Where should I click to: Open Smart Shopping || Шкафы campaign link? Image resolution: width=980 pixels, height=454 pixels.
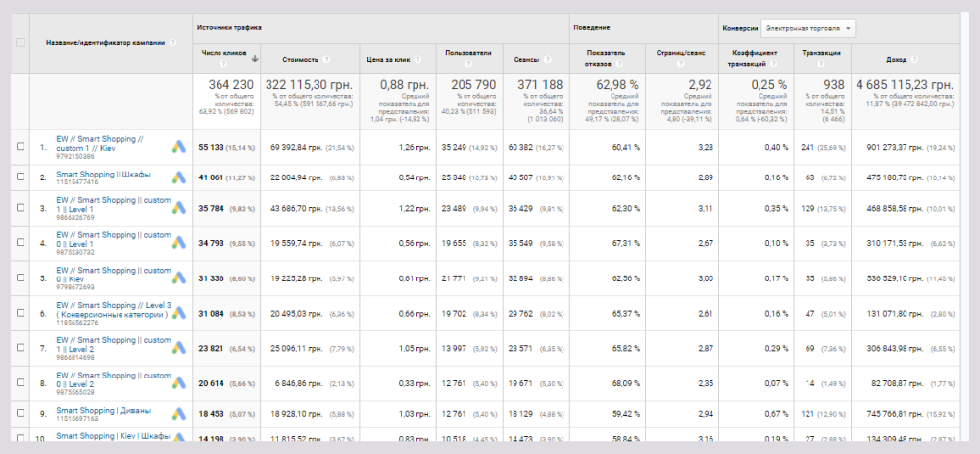pos(103,174)
